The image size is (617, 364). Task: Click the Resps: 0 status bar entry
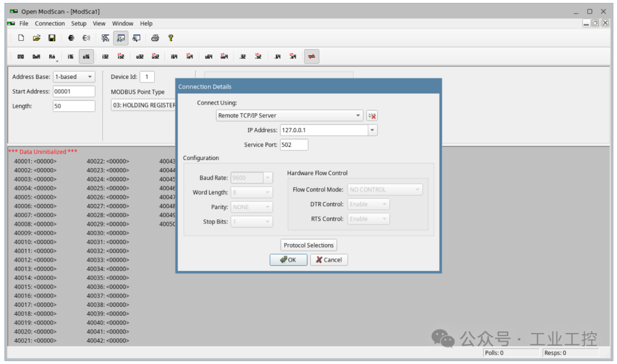coord(571,353)
